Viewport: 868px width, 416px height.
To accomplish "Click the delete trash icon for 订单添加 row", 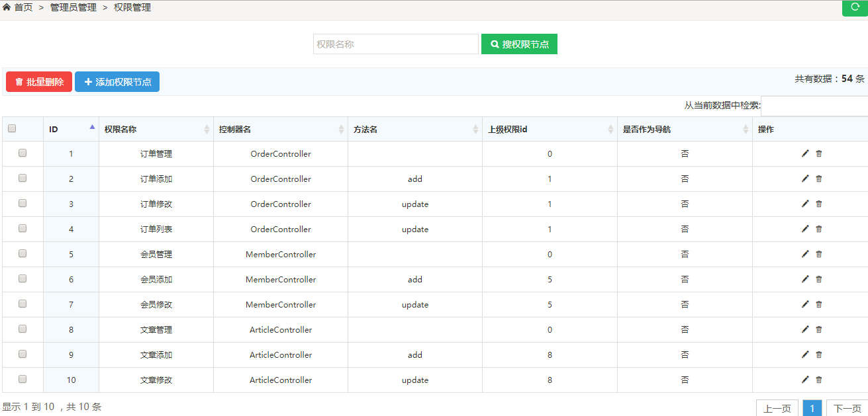I will [x=819, y=179].
